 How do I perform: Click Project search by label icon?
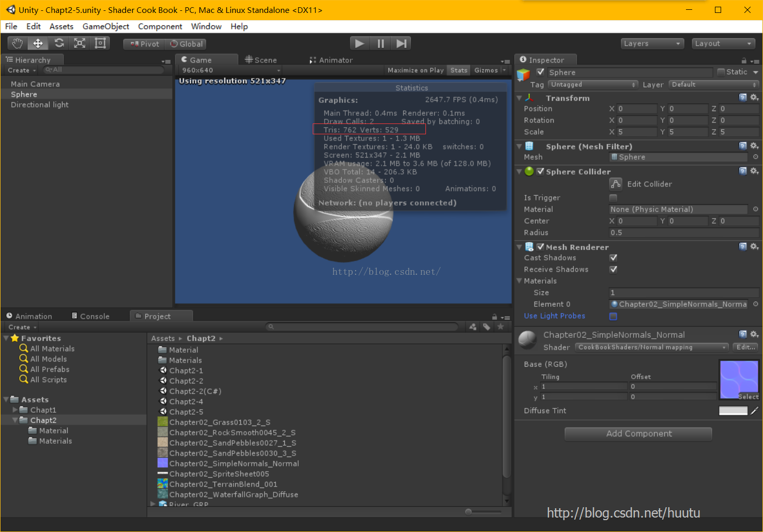[486, 327]
